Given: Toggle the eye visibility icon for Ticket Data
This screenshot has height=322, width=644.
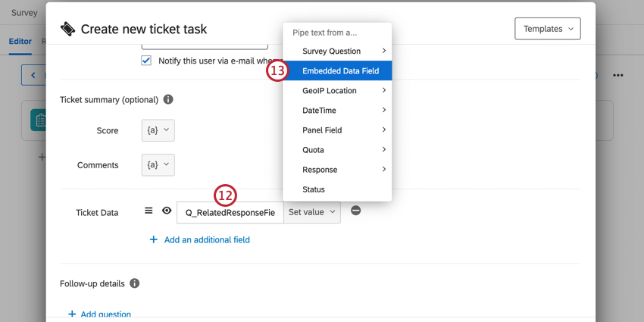Looking at the screenshot, I should tap(167, 211).
